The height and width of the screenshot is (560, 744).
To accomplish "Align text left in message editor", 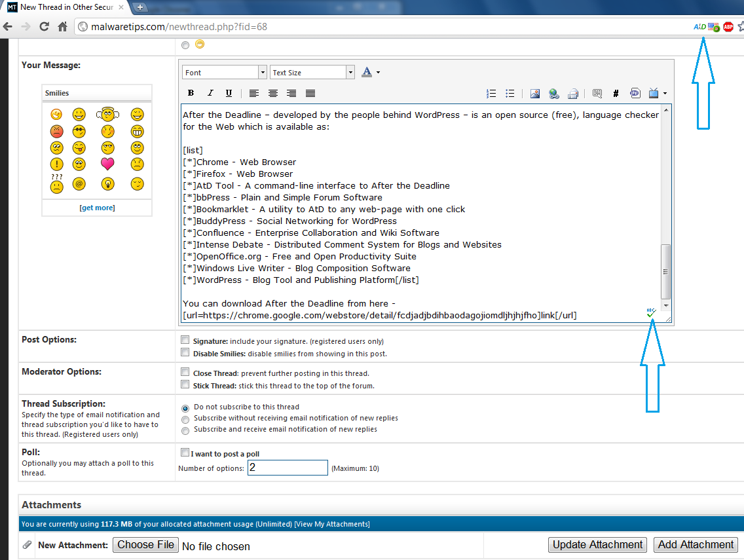I will click(x=254, y=93).
